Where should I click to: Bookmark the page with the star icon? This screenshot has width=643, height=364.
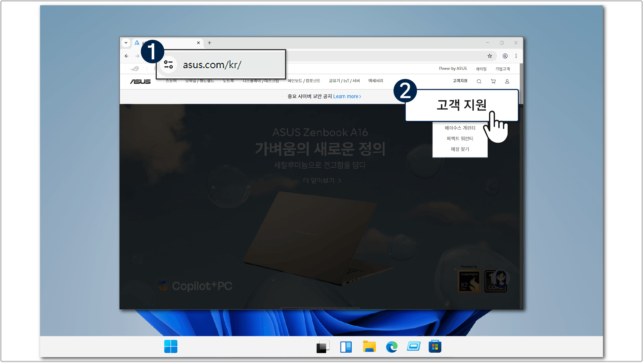pyautogui.click(x=490, y=56)
